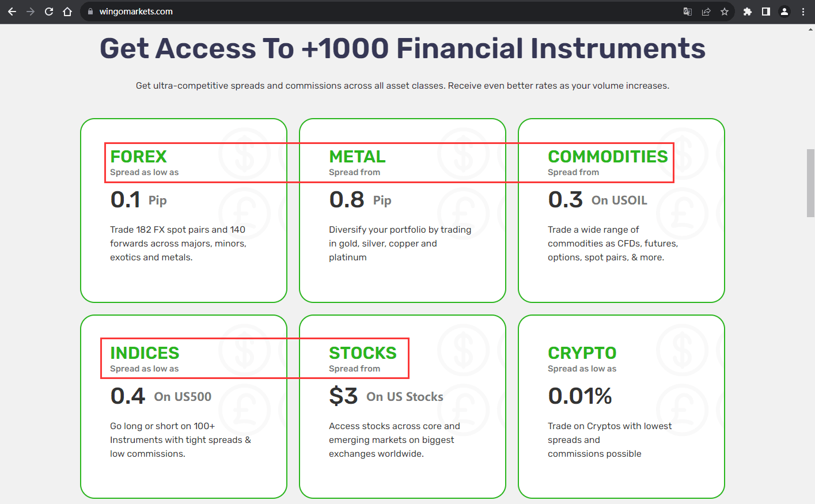Click the page vertical scrollbar thumb
815x504 pixels.
point(810,183)
